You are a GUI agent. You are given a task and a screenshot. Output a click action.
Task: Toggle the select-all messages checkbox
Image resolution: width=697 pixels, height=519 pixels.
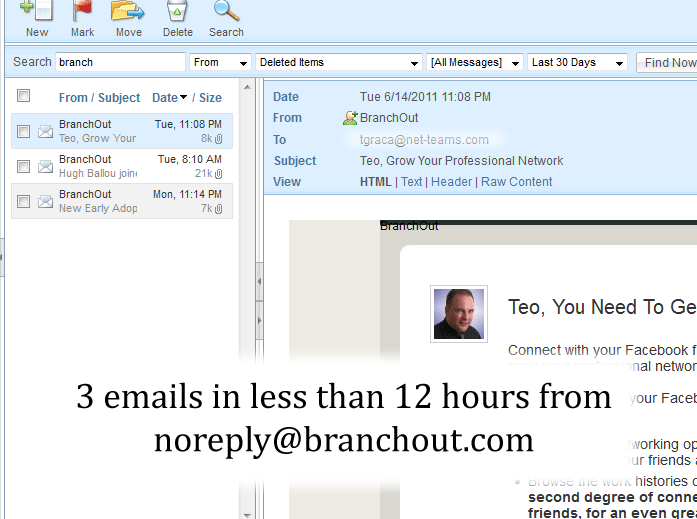coord(23,96)
